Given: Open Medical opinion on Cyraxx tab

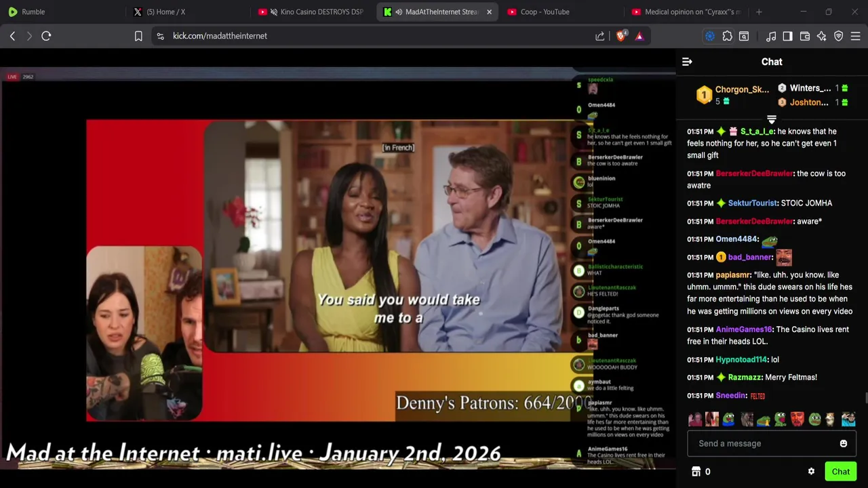Looking at the screenshot, I should click(685, 12).
